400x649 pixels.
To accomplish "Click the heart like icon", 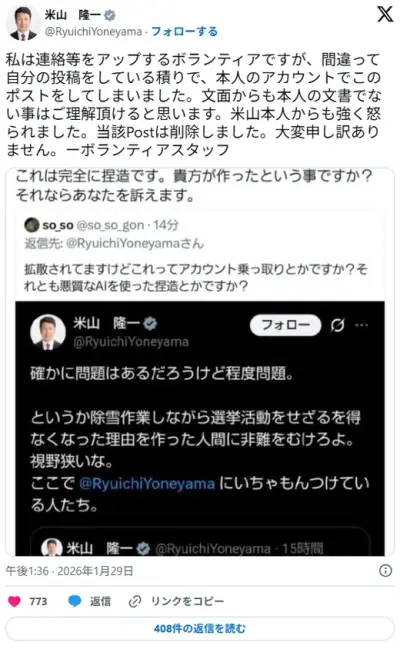I will click(x=14, y=601).
